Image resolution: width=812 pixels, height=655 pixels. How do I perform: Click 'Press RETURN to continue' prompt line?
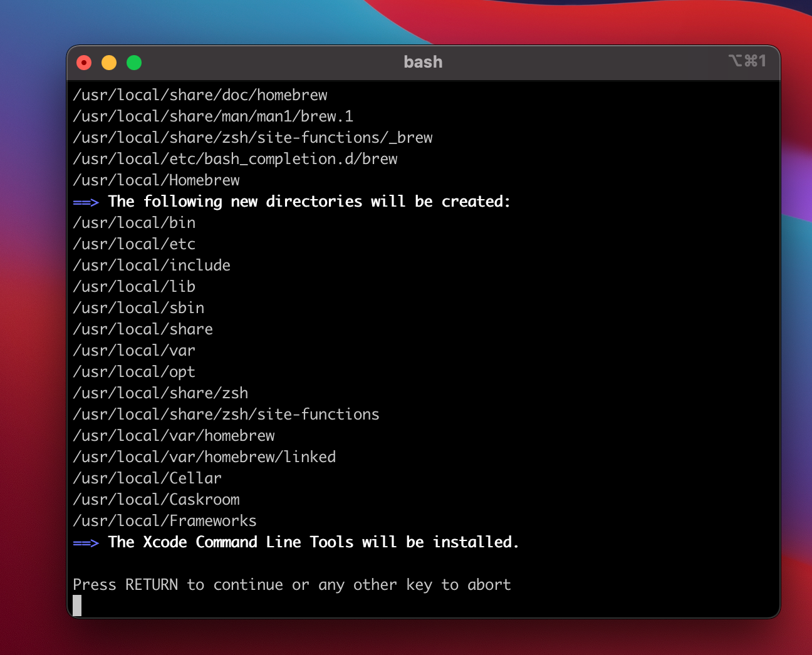(x=292, y=585)
